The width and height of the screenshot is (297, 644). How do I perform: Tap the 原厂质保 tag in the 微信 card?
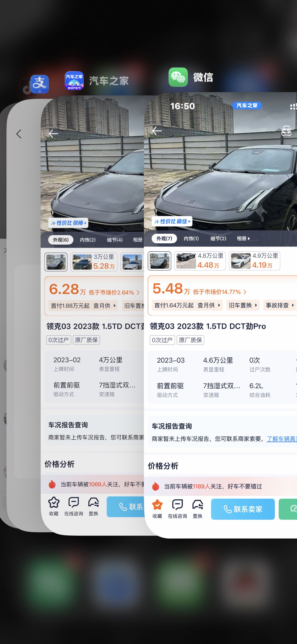pos(190,340)
